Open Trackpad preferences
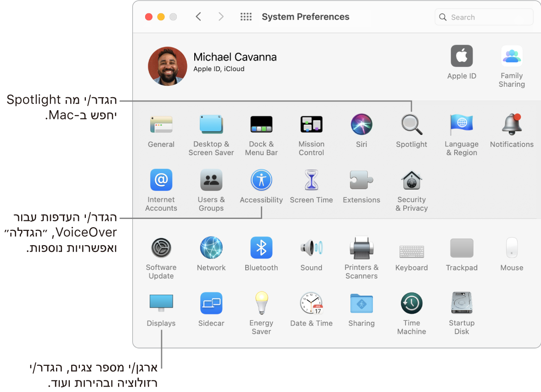 click(462, 248)
